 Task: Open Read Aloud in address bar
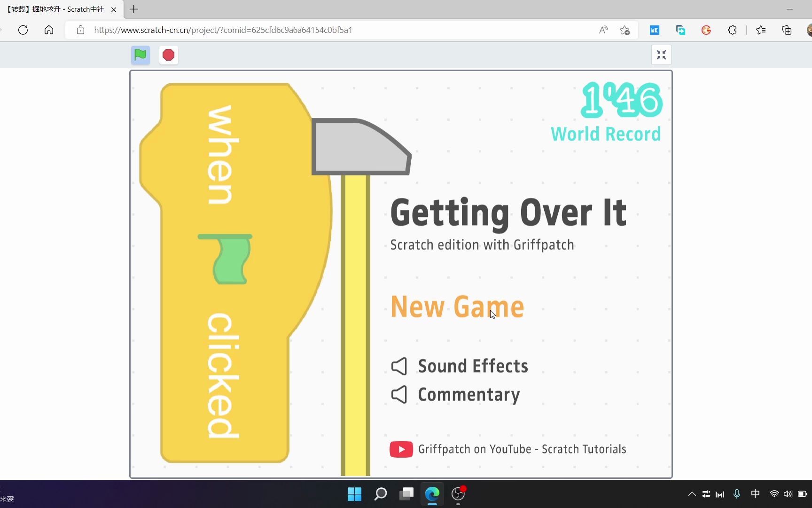pyautogui.click(x=603, y=30)
